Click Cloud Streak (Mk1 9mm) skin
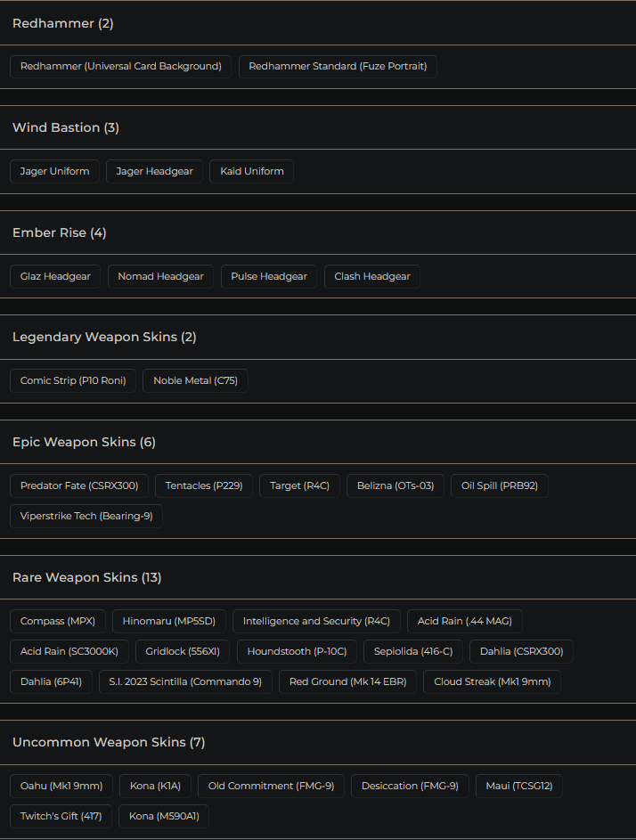This screenshot has width=636, height=840. pyautogui.click(x=492, y=682)
